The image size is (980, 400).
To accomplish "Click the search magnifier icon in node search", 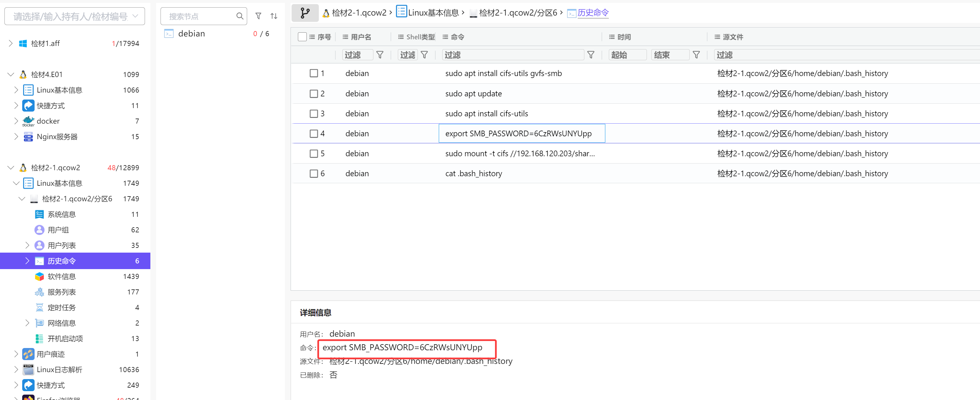I will coord(240,16).
